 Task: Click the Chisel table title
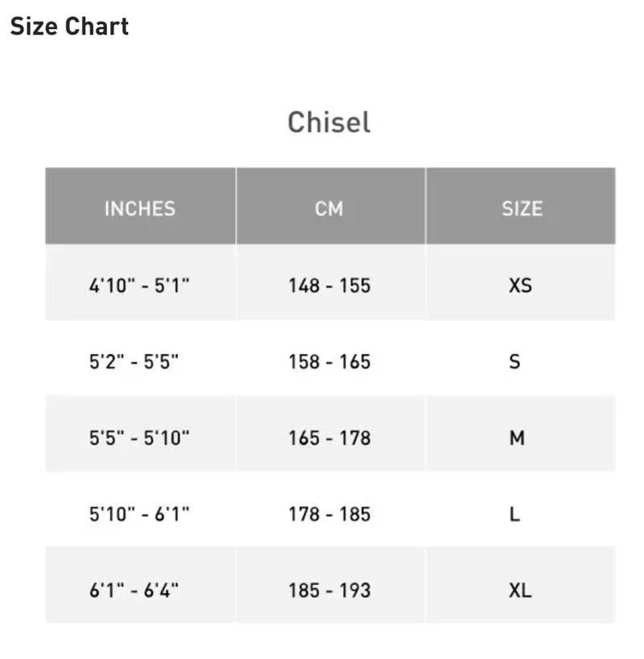(x=329, y=122)
